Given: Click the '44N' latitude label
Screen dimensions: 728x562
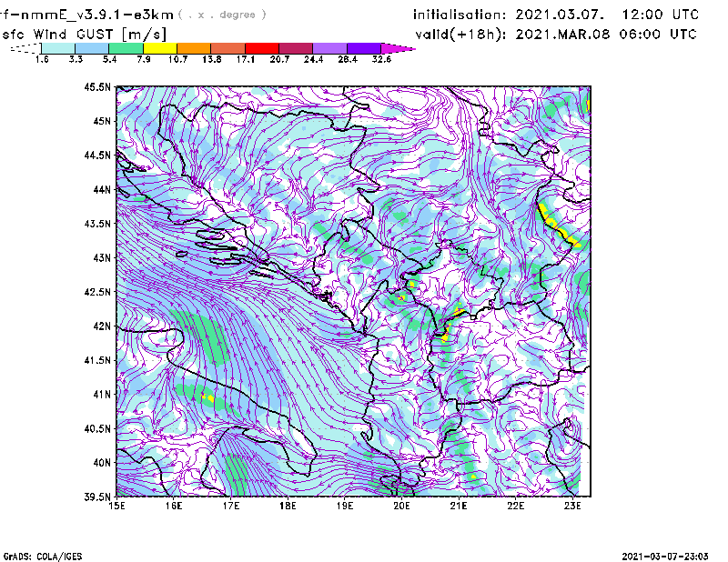Looking at the screenshot, I should pos(102,189).
